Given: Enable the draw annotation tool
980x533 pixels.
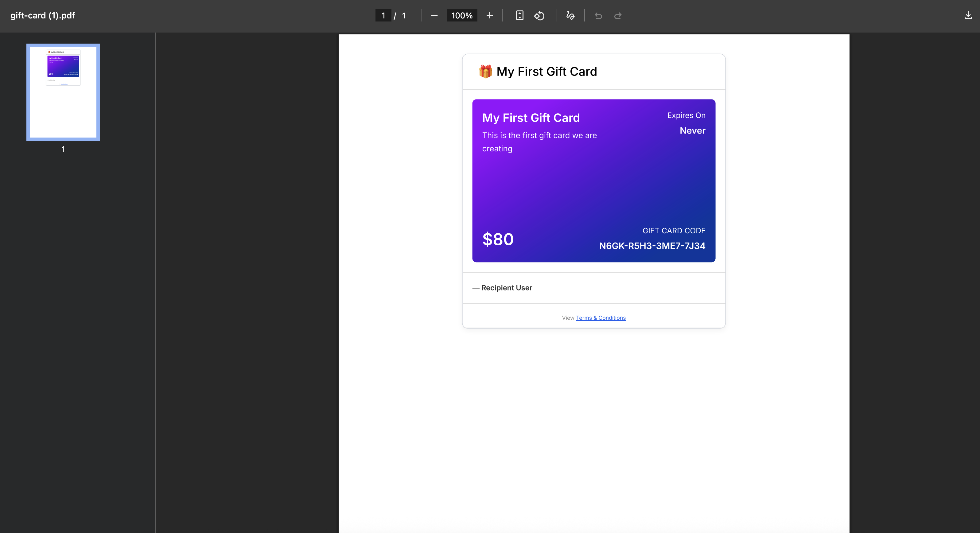Looking at the screenshot, I should tap(570, 16).
